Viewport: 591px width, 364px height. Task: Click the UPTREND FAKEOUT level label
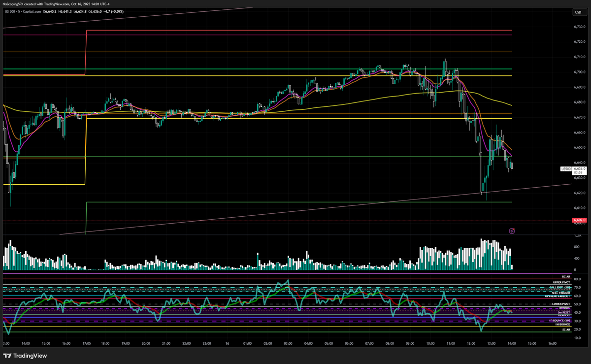[558, 296]
